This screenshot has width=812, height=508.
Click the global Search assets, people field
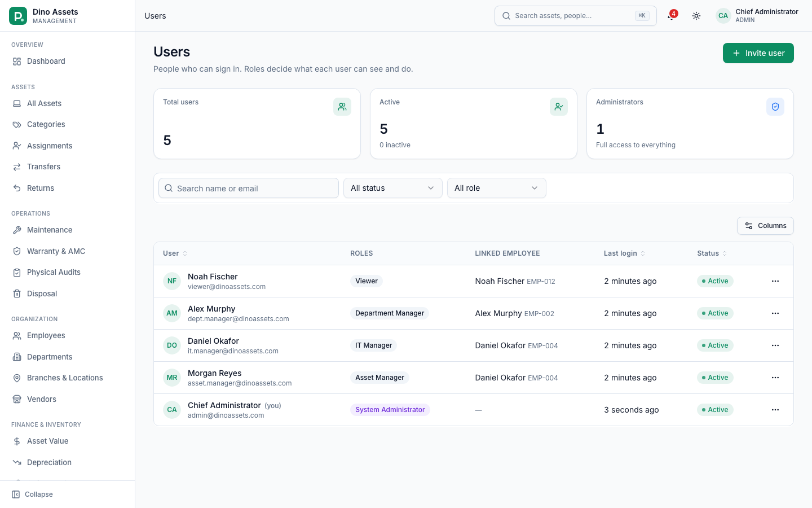point(576,16)
